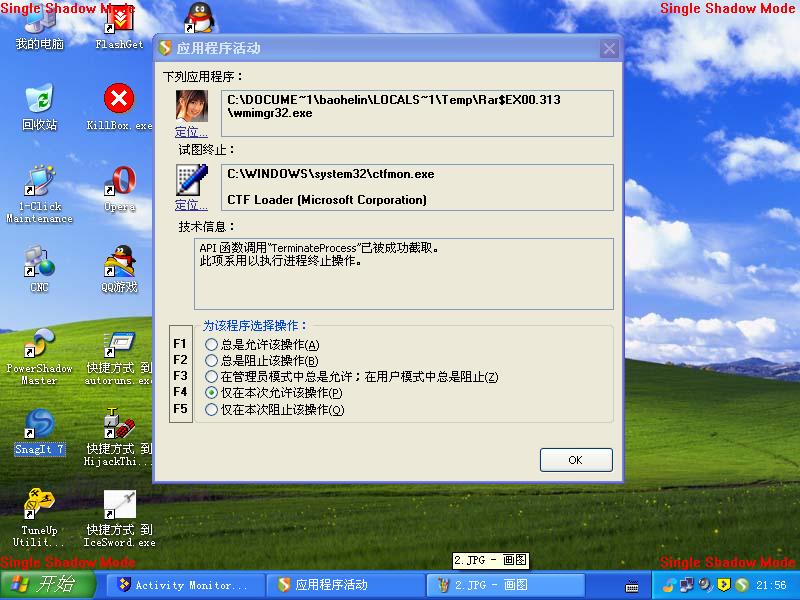Viewport: 800px width, 600px height.
Task: Open the QQ penguin shortcut above the dialog
Action: coord(198,18)
